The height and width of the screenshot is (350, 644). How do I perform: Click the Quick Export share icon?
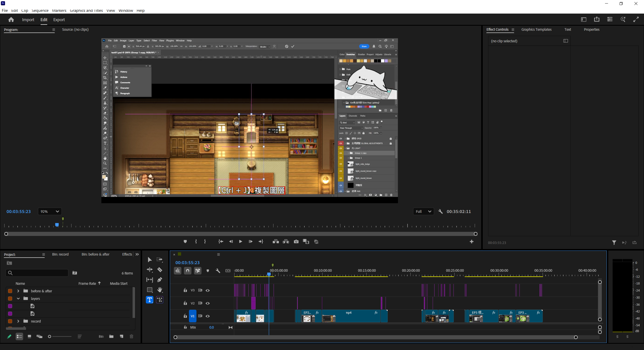pyautogui.click(x=597, y=19)
